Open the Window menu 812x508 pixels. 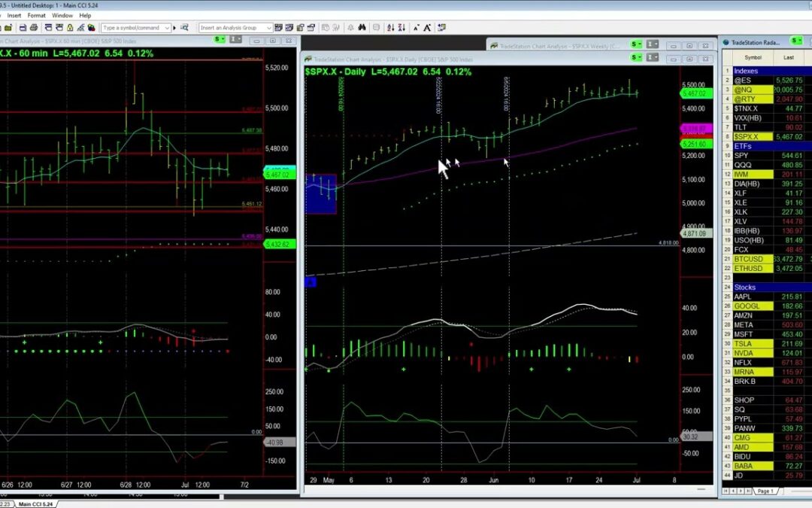[x=62, y=16]
